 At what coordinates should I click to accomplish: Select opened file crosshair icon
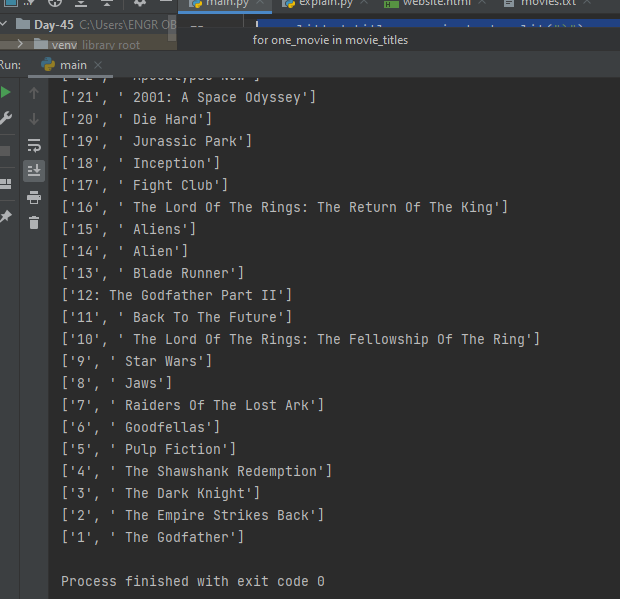55,3
